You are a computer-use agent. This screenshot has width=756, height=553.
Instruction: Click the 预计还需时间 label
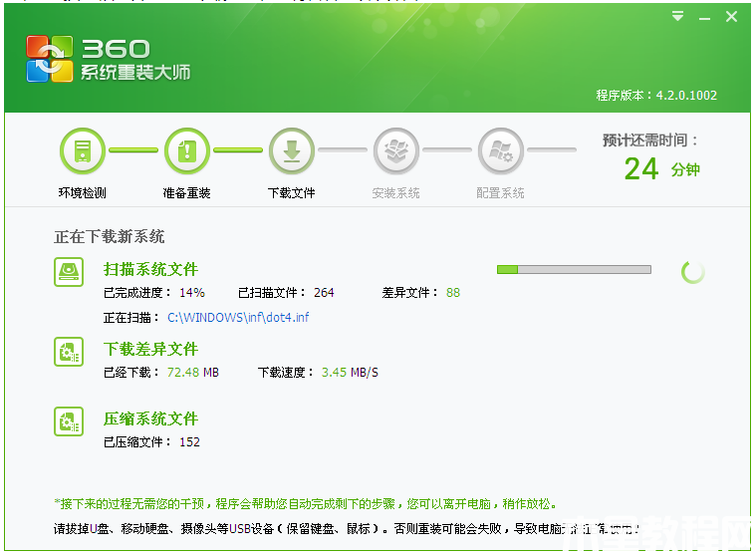(x=650, y=140)
